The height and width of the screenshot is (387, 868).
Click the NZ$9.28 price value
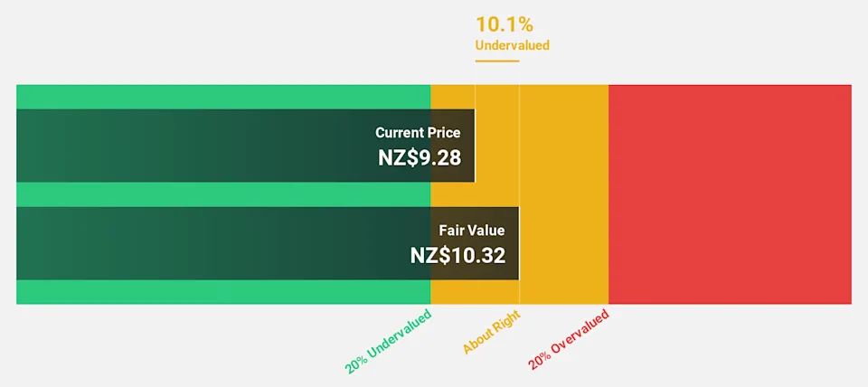click(x=420, y=157)
